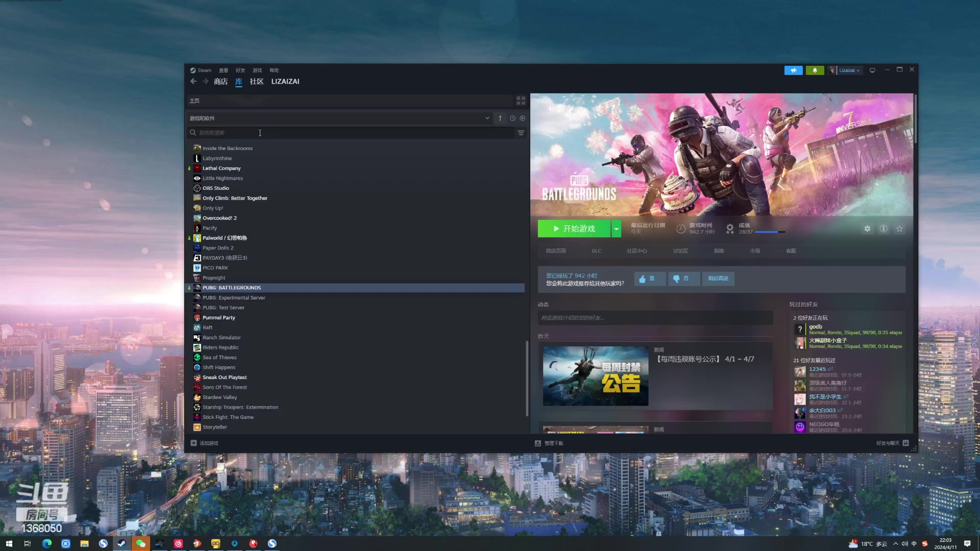
Task: Open the 查看 (View) menu
Action: 224,70
